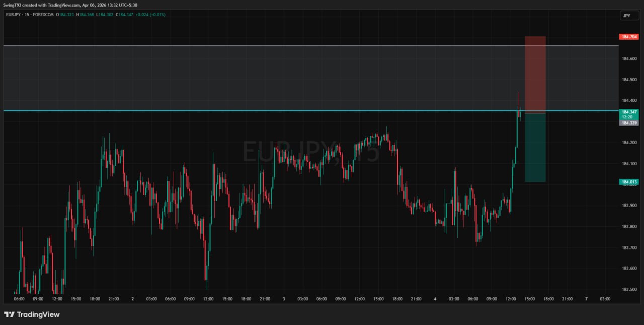Click the date label 4 on the time axis
The width and height of the screenshot is (644, 325).
tap(435, 299)
